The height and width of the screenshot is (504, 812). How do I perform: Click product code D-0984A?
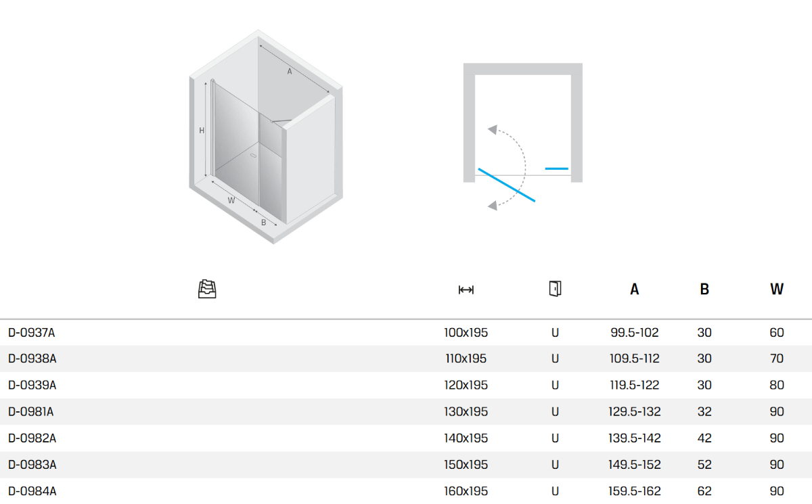[x=32, y=491]
